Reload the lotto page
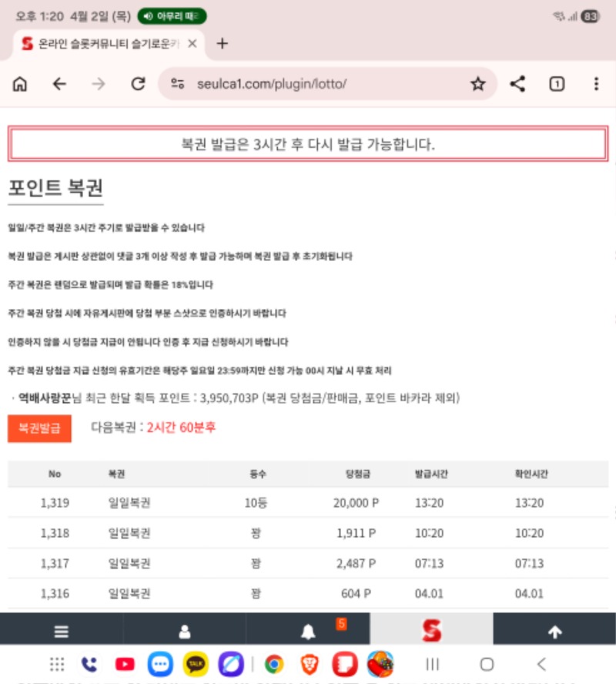The width and height of the screenshot is (616, 684). (139, 85)
